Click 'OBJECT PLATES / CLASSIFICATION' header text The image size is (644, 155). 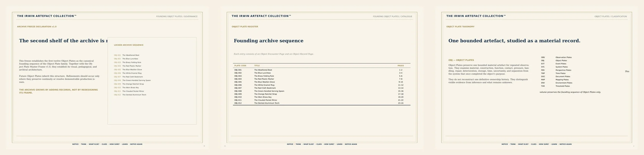pyautogui.click(x=611, y=16)
